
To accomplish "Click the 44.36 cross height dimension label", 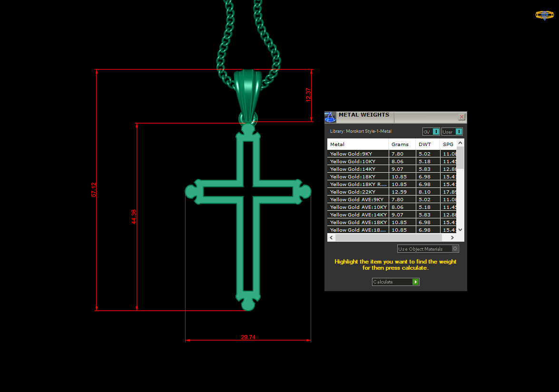I will [134, 216].
